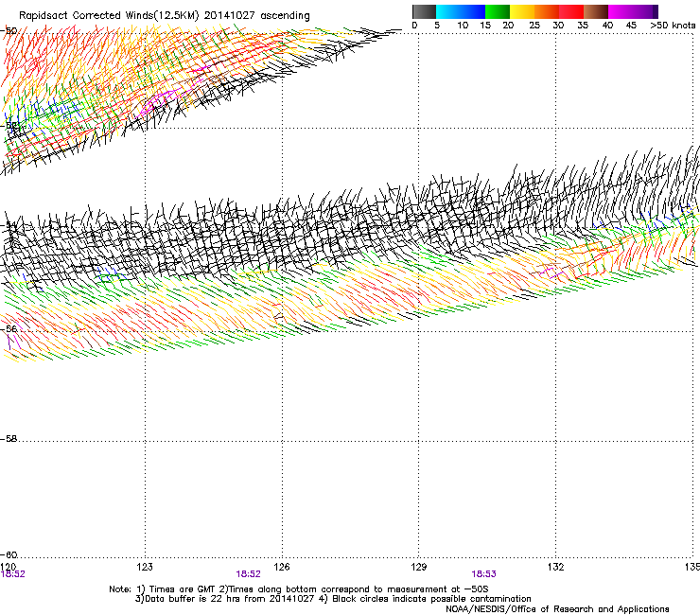Click latitude label '-56'
This screenshot has height=615, width=700.
click(9, 329)
